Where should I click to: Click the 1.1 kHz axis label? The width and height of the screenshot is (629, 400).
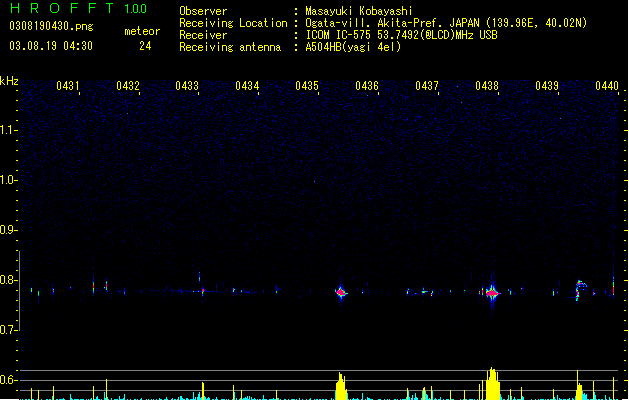(x=8, y=130)
